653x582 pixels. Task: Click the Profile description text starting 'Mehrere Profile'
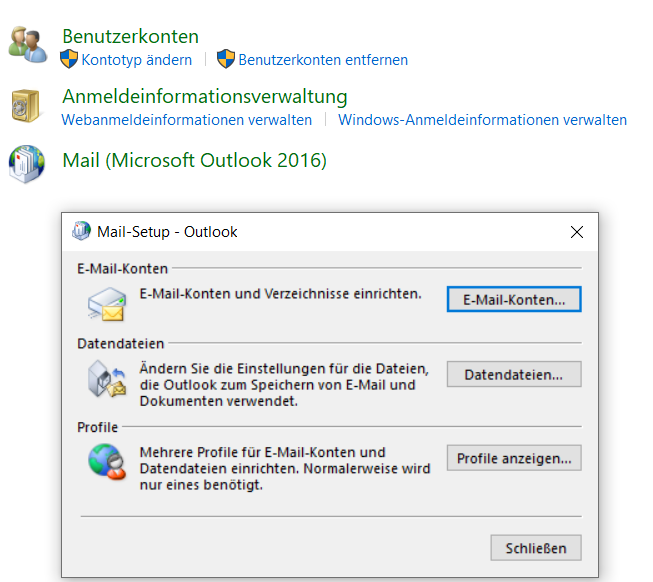tap(285, 468)
